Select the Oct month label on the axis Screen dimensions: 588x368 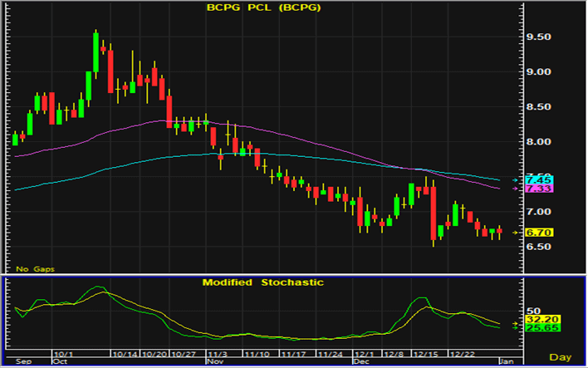coord(59,362)
